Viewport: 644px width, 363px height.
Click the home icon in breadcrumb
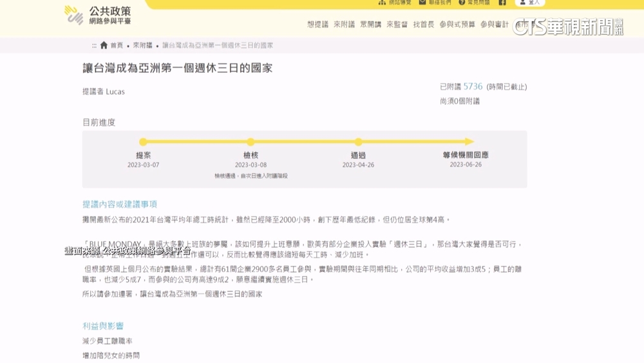pyautogui.click(x=104, y=45)
